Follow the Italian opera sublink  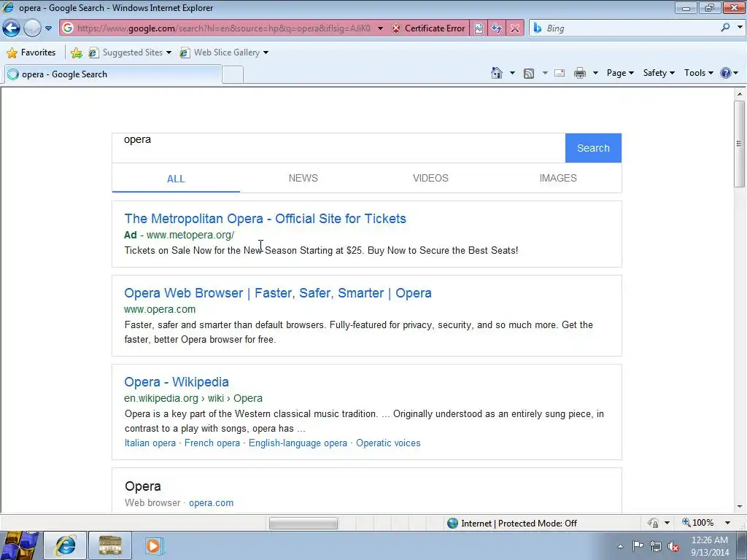[x=150, y=443]
